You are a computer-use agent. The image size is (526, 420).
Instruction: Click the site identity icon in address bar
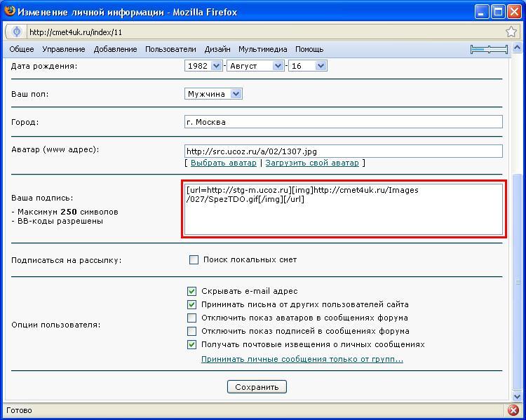point(16,32)
